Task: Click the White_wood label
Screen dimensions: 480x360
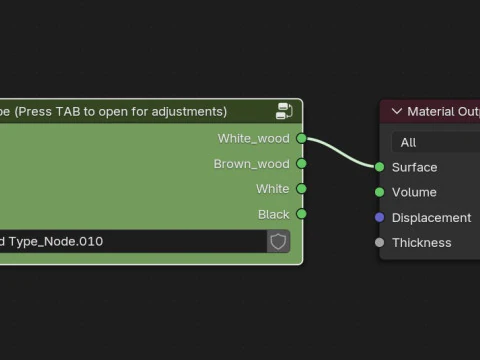Action: [x=254, y=138]
